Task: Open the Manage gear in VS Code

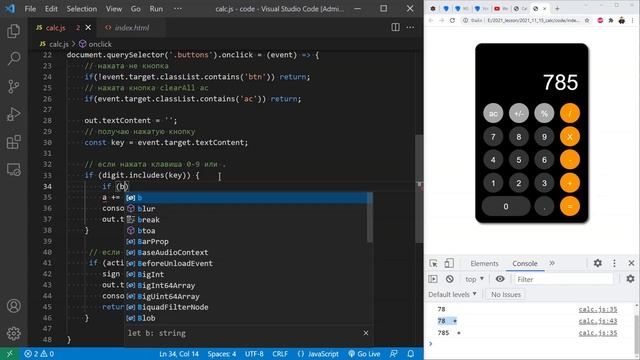Action: coord(13,333)
